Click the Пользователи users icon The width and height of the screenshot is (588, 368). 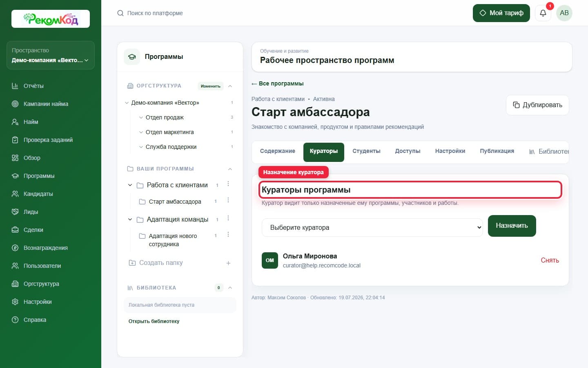(x=15, y=266)
